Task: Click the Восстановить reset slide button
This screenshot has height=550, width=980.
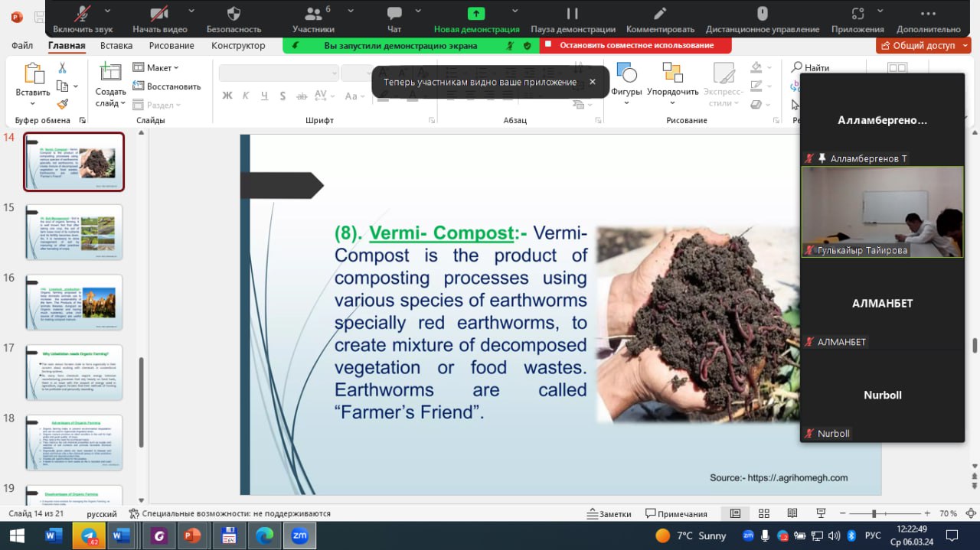Action: coord(167,86)
